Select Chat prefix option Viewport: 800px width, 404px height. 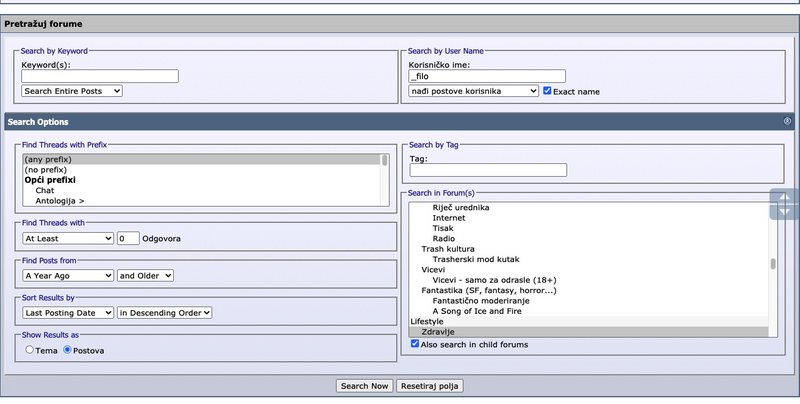point(202,190)
